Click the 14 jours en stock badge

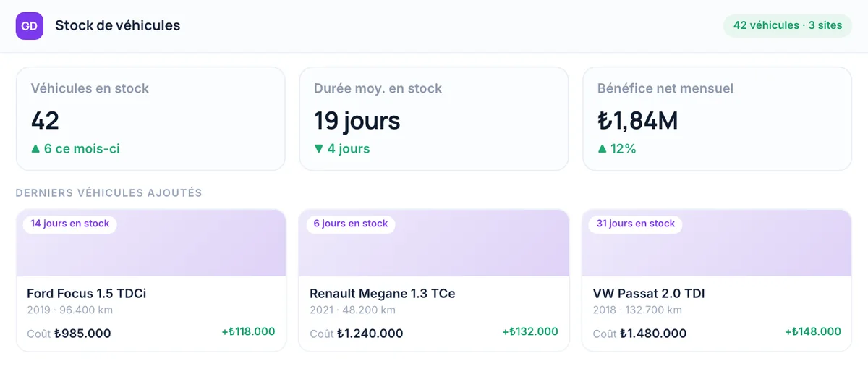(x=70, y=224)
